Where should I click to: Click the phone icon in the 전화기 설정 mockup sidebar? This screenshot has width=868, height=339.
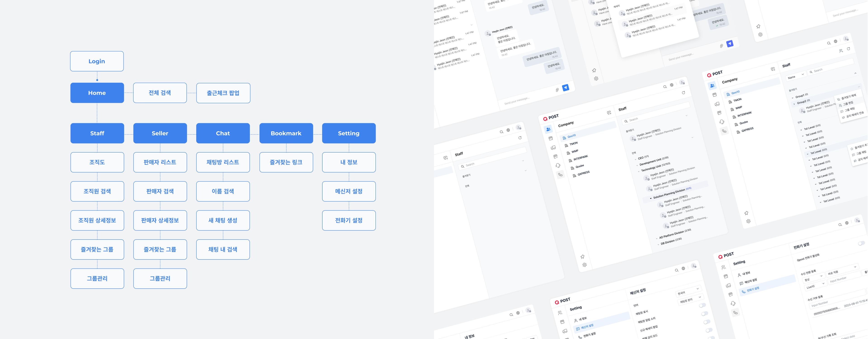tap(735, 312)
